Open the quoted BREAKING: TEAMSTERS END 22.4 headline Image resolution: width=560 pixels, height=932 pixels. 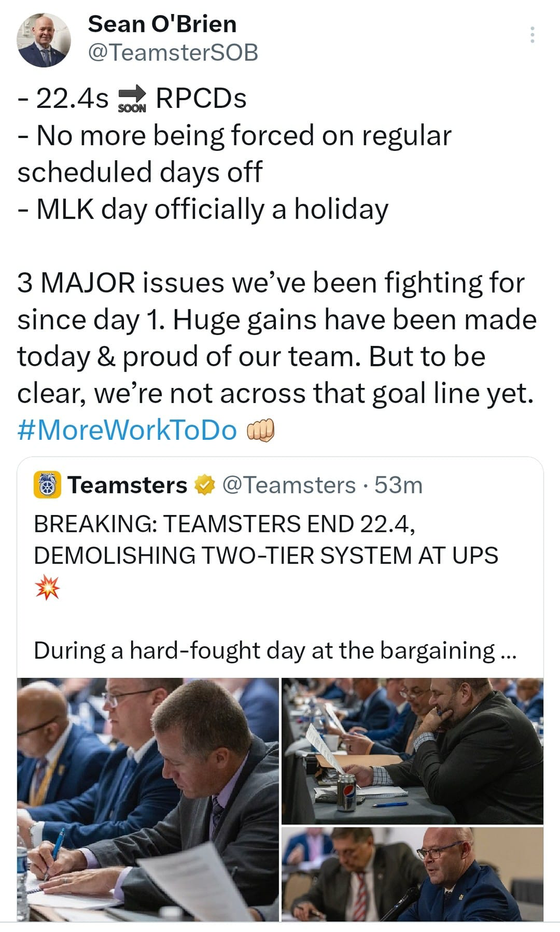[x=266, y=539]
